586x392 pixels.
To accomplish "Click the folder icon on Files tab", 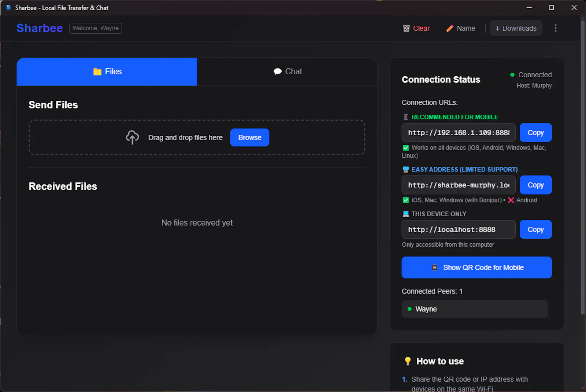I will 97,71.
